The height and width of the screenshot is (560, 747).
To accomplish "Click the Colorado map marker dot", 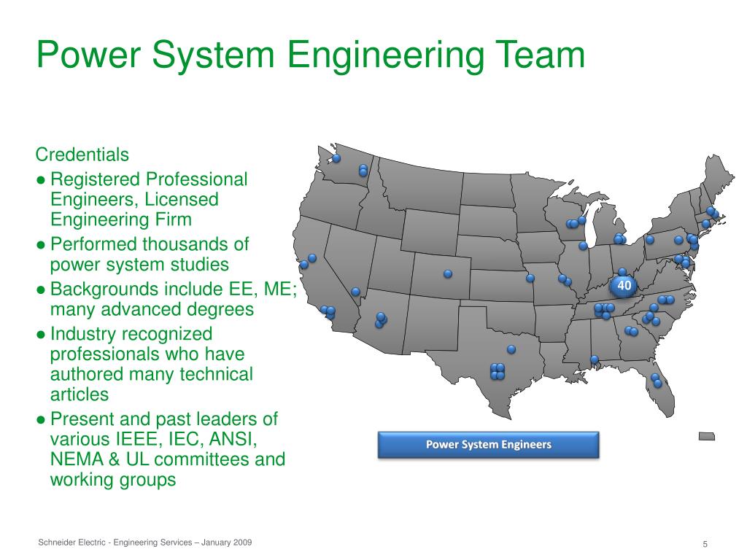I will pyautogui.click(x=448, y=274).
